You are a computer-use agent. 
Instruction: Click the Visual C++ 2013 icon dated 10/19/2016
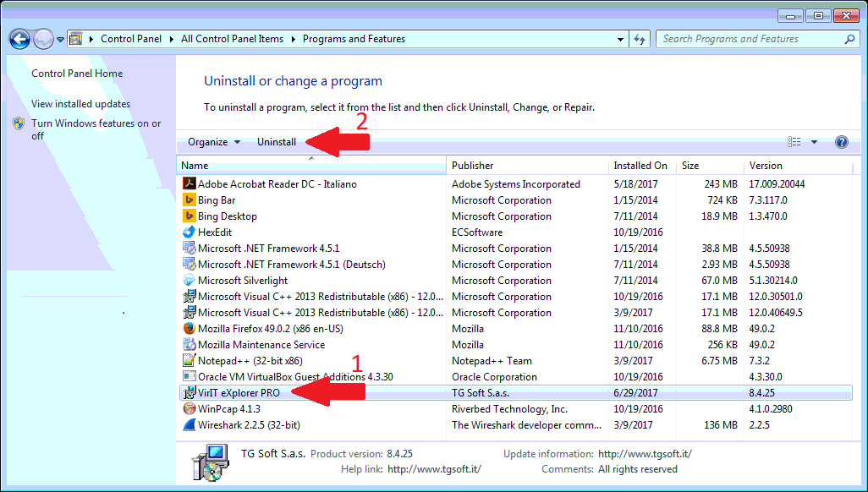[x=190, y=296]
